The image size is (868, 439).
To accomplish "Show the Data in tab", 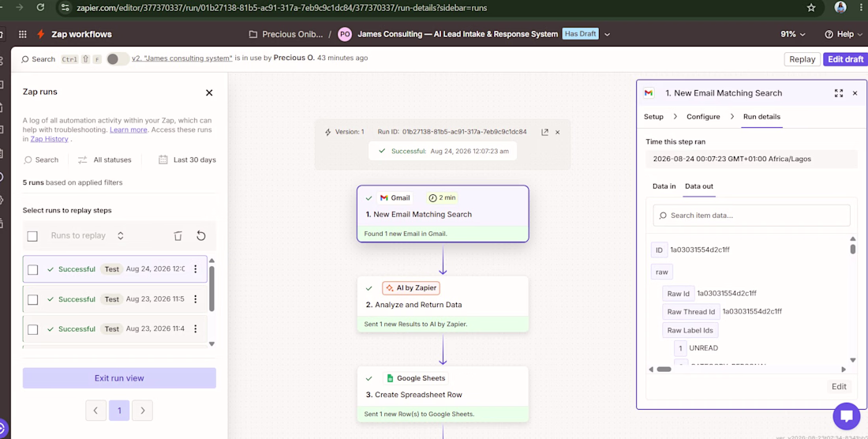I will [664, 186].
